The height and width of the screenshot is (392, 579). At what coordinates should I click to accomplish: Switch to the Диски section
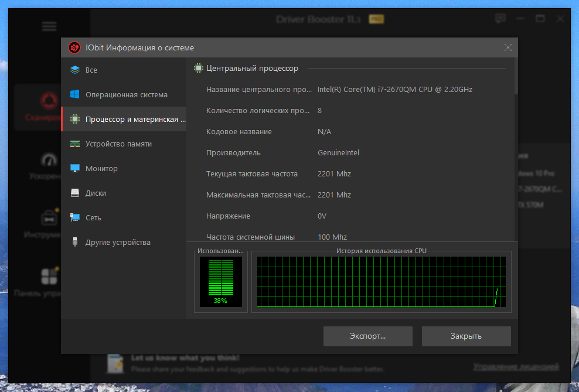coord(124,193)
